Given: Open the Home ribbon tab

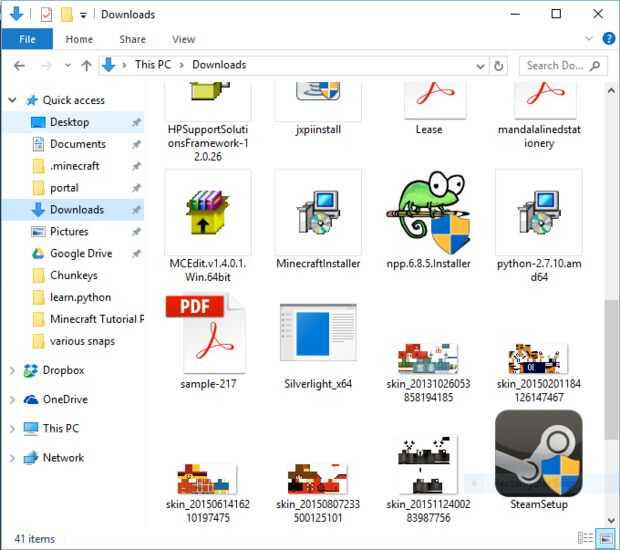Looking at the screenshot, I should click(79, 39).
